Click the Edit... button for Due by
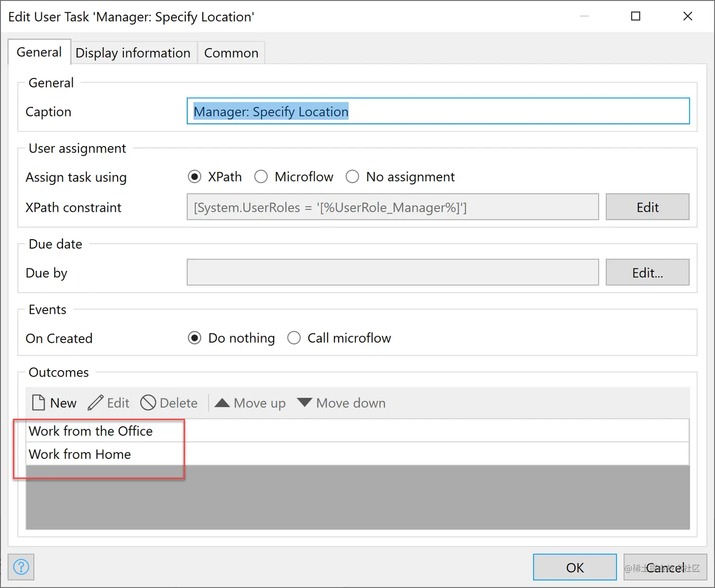 647,273
